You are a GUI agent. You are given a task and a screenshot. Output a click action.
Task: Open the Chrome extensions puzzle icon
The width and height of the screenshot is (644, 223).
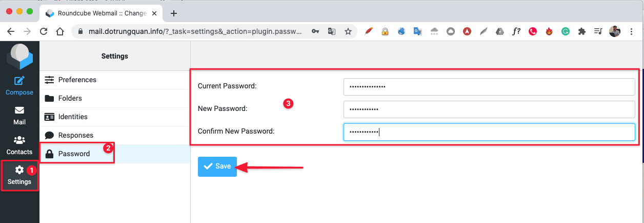point(581,31)
